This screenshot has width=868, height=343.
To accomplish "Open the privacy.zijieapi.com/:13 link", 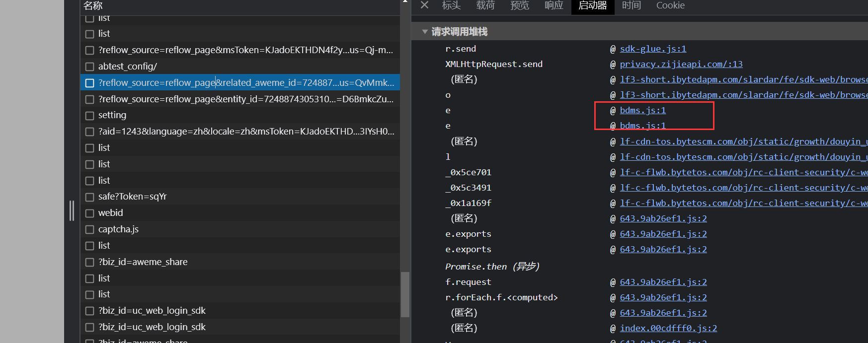I will coord(681,64).
